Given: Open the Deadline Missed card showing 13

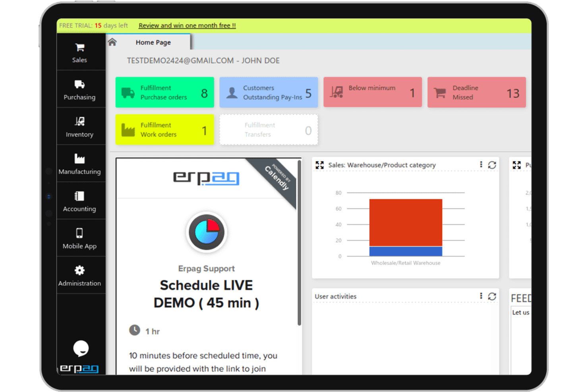Looking at the screenshot, I should pyautogui.click(x=476, y=93).
